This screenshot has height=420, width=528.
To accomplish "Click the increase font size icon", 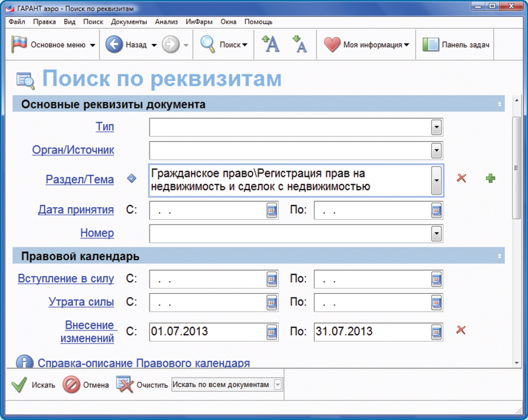I will [x=271, y=45].
